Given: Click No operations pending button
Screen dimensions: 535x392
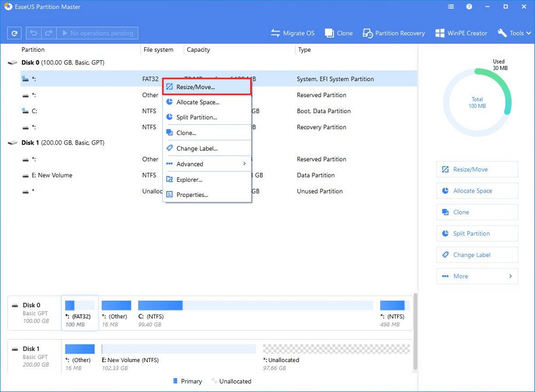Looking at the screenshot, I should (x=97, y=33).
